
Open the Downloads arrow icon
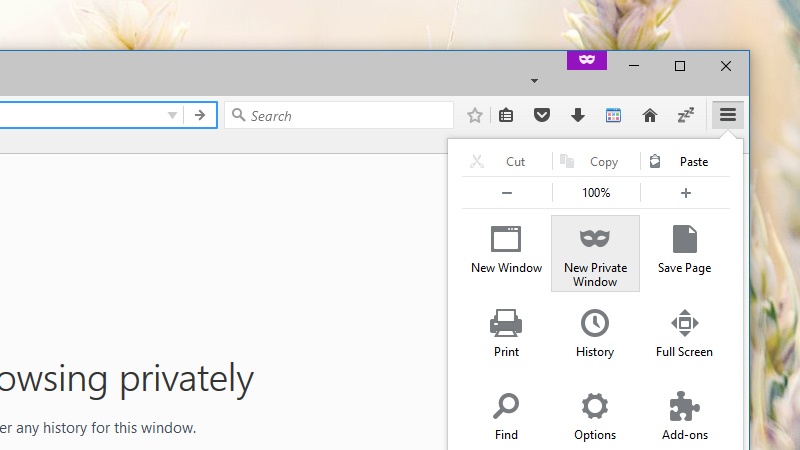577,115
